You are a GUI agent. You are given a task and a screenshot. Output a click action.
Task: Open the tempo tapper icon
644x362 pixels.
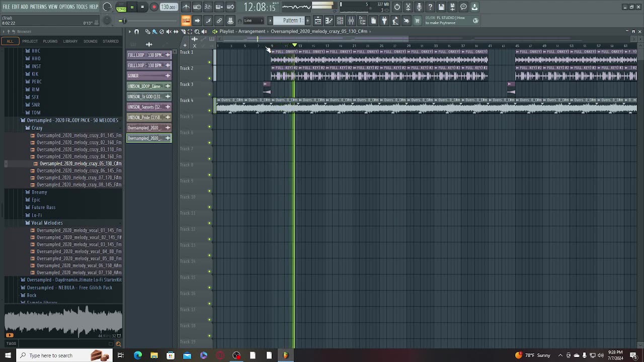click(395, 21)
